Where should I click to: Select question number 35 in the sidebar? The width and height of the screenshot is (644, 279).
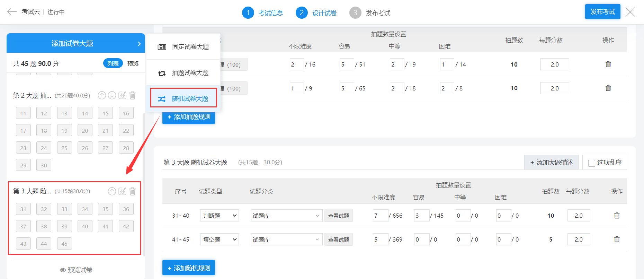pyautogui.click(x=106, y=209)
